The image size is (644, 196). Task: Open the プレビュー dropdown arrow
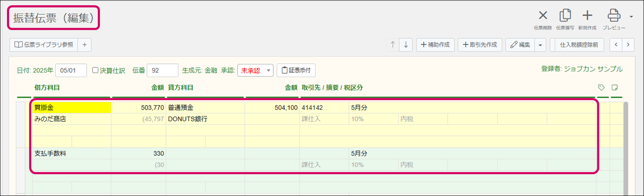(x=631, y=17)
